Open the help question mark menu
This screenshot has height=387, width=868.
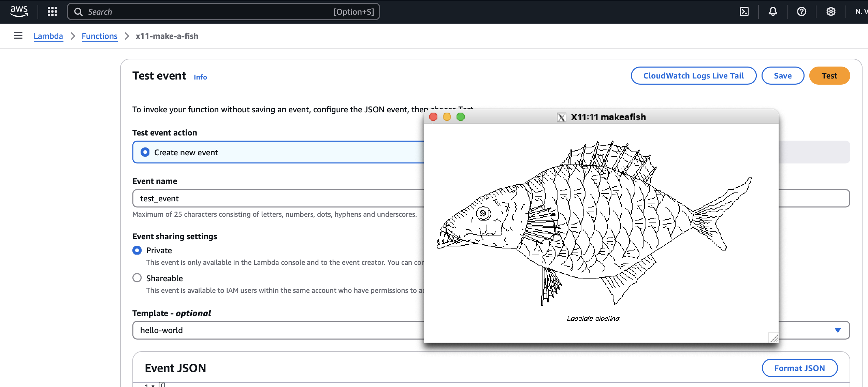click(802, 12)
